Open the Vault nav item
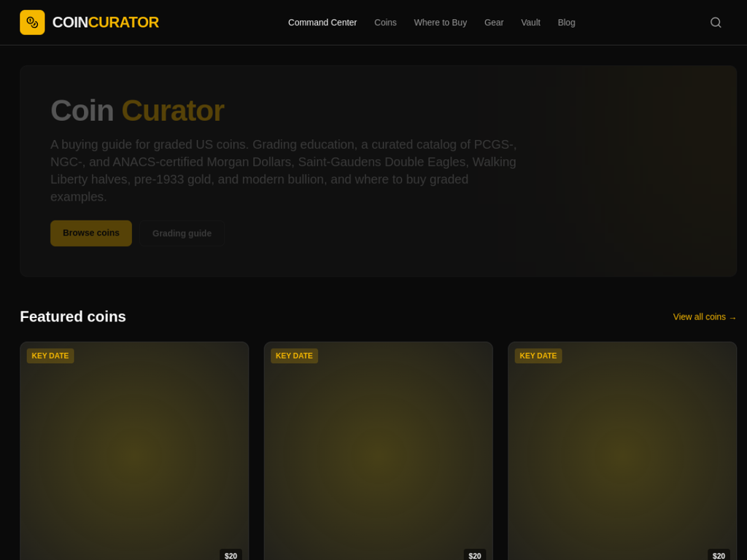747x560 pixels. 530,23
